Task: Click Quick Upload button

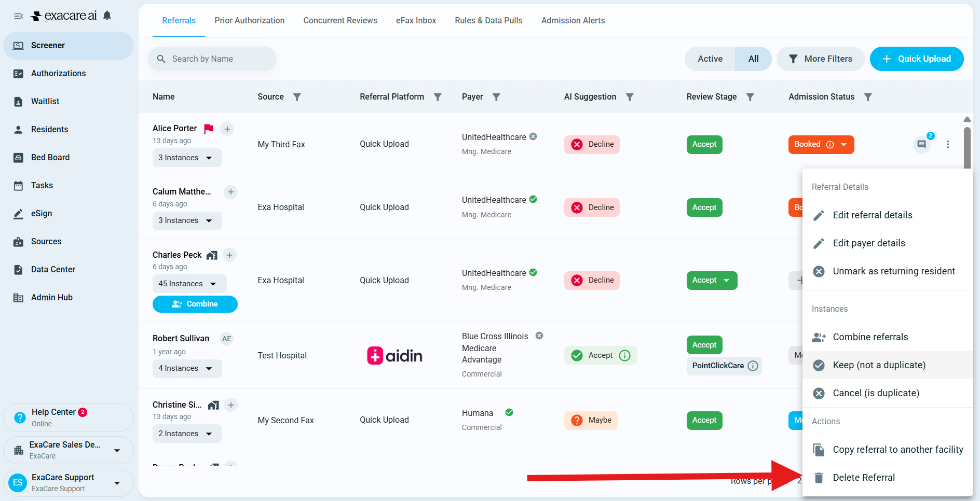Action: (x=917, y=59)
